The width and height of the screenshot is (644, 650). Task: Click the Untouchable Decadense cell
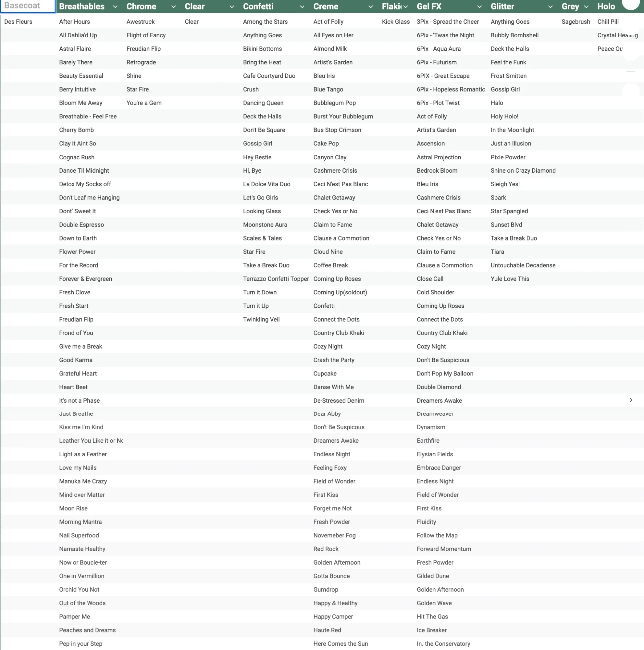[x=523, y=265]
